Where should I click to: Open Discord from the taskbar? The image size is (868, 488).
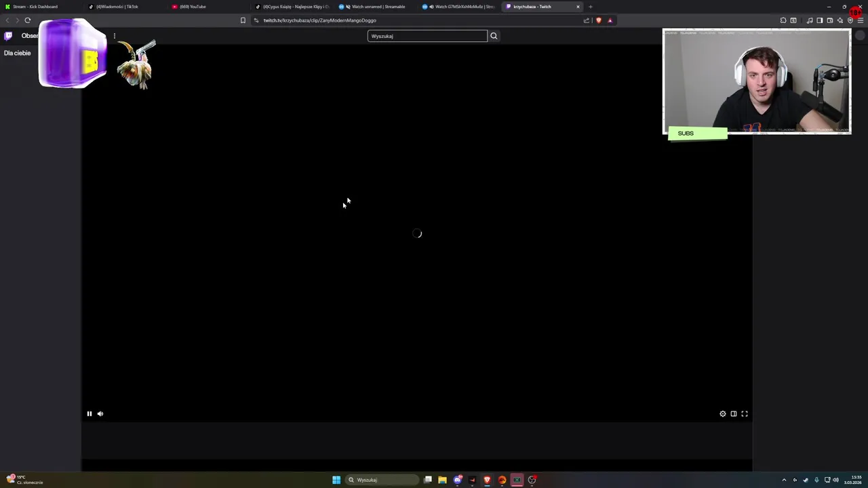pyautogui.click(x=458, y=480)
